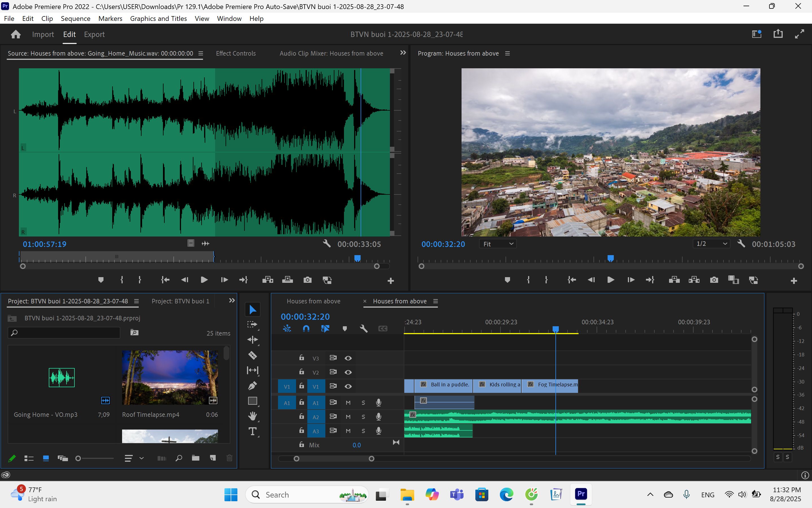Open Program monitor panel menu
Screen dimensions: 812x508
pyautogui.click(x=508, y=53)
